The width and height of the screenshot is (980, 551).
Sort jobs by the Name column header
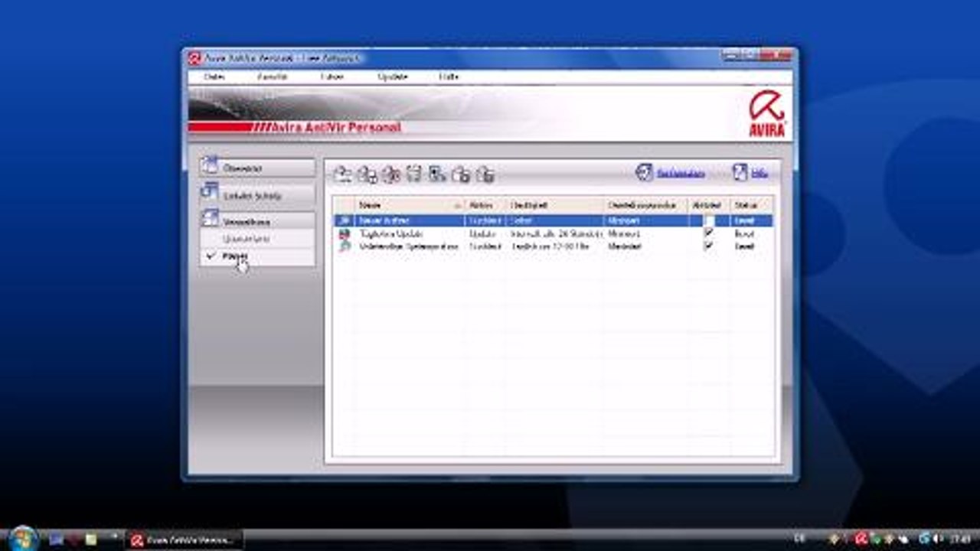(x=410, y=205)
